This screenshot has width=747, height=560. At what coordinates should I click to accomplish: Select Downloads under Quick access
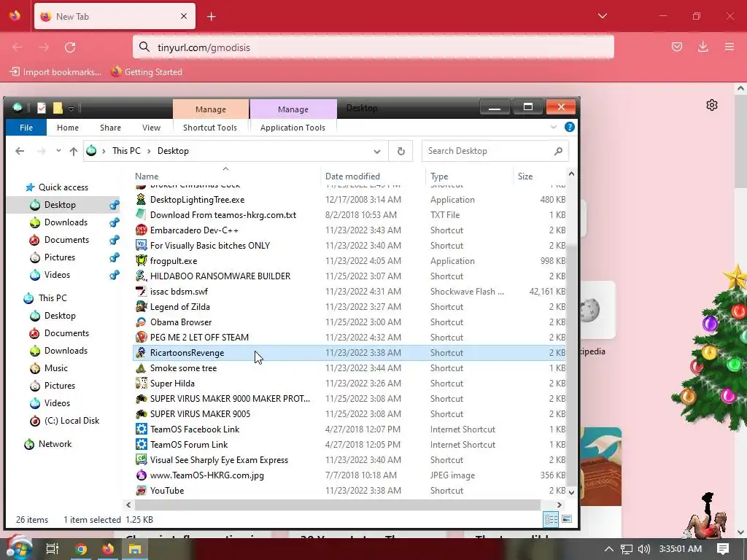coord(66,222)
